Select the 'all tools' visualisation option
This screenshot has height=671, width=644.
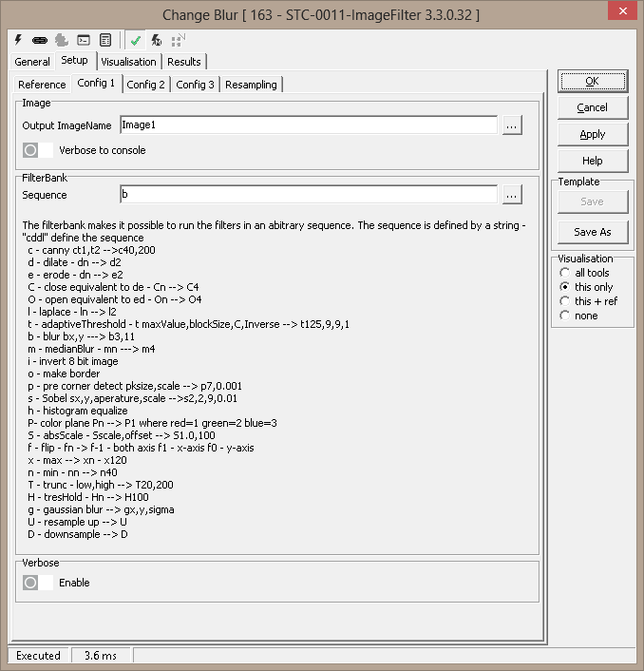point(564,273)
